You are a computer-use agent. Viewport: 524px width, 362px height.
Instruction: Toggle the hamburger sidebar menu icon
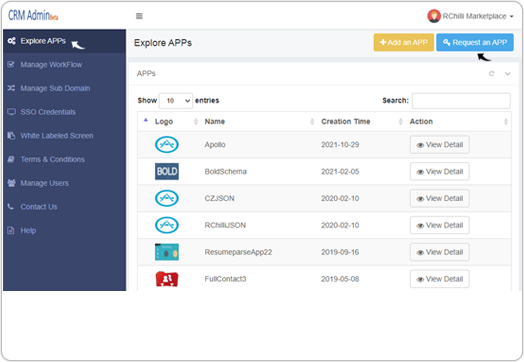pyautogui.click(x=139, y=16)
